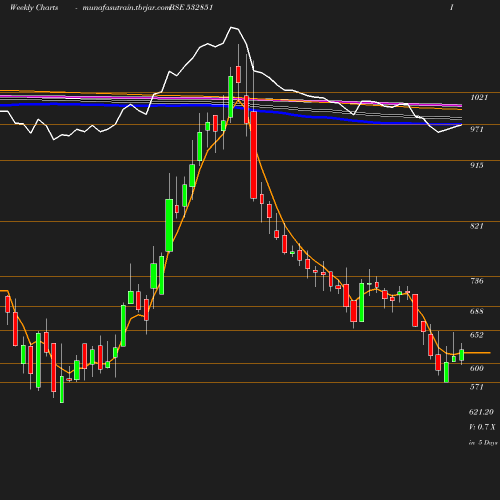
Task: Click the 652 price level label
Action: (x=476, y=335)
